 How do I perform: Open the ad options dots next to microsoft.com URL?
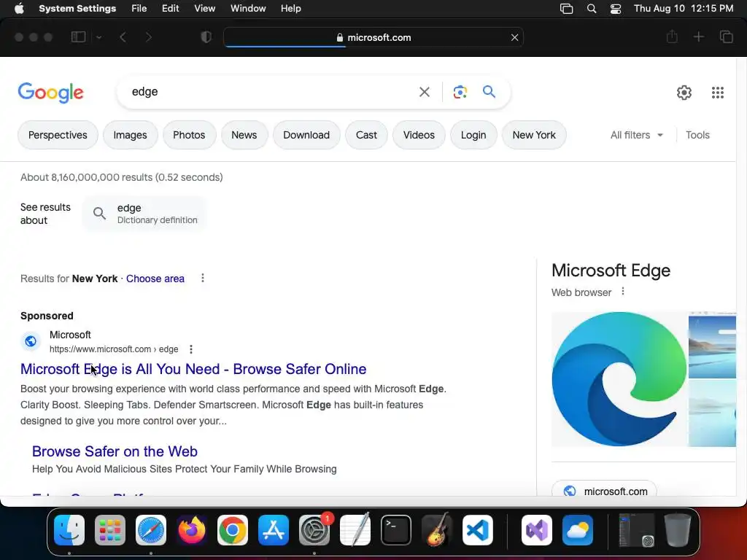point(191,349)
